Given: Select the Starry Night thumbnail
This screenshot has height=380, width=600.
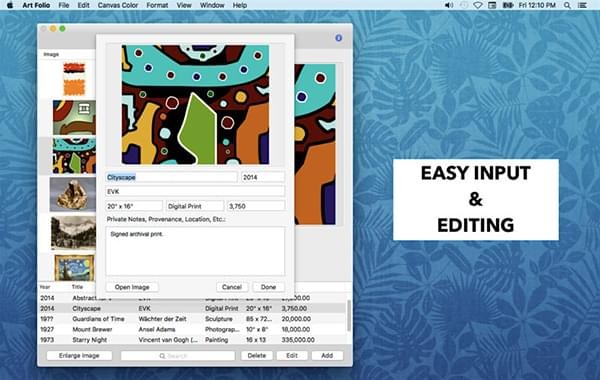Looking at the screenshot, I should pyautogui.click(x=74, y=268).
